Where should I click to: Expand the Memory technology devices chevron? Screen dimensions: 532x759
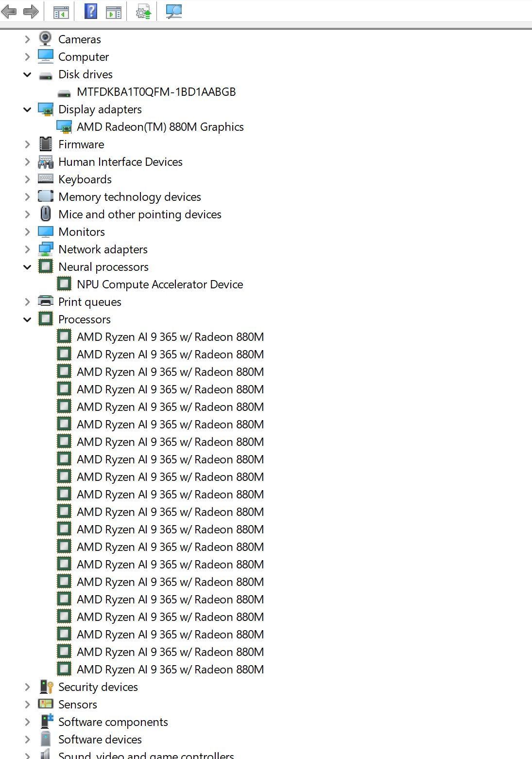tap(27, 197)
